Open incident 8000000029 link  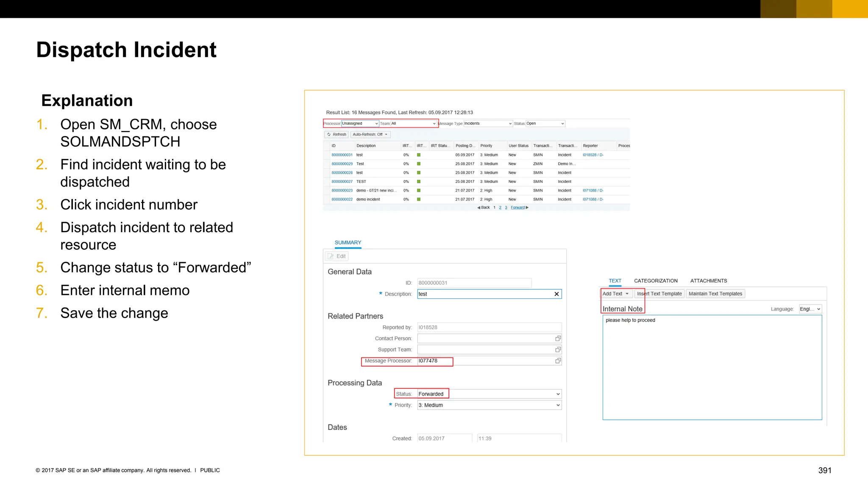click(x=342, y=164)
